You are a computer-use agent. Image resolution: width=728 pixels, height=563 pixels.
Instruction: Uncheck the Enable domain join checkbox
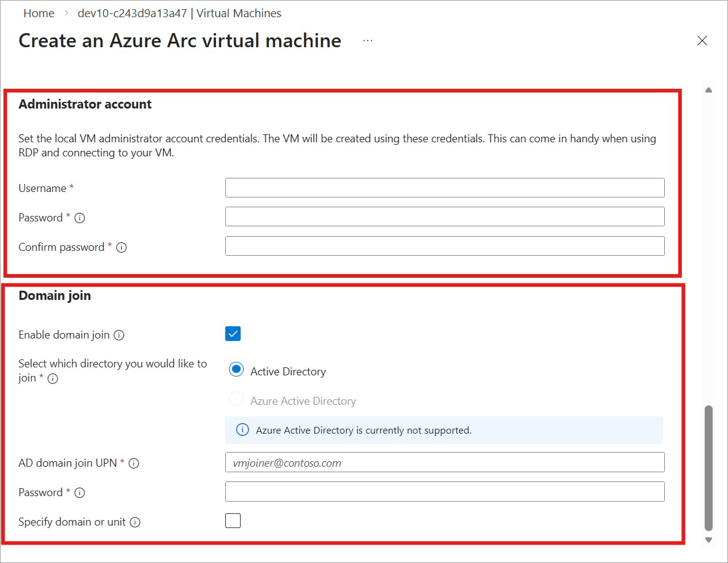tap(233, 334)
